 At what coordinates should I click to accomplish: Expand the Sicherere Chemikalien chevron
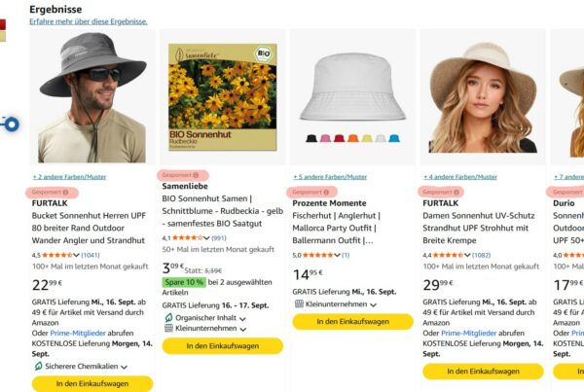pyautogui.click(x=124, y=367)
